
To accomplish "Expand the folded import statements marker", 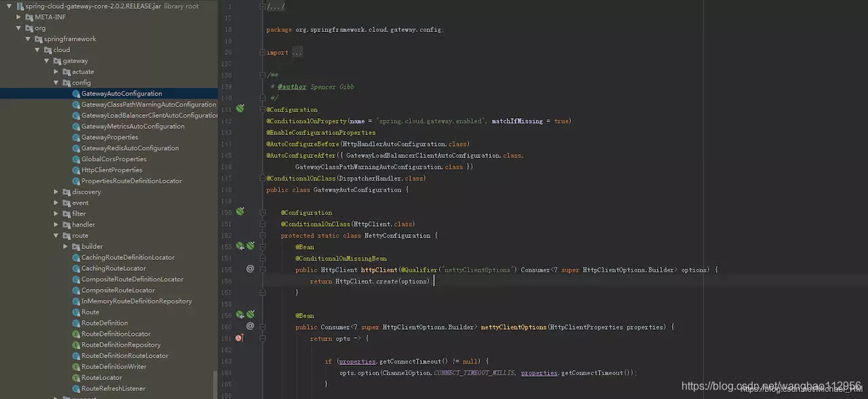I will tap(262, 52).
